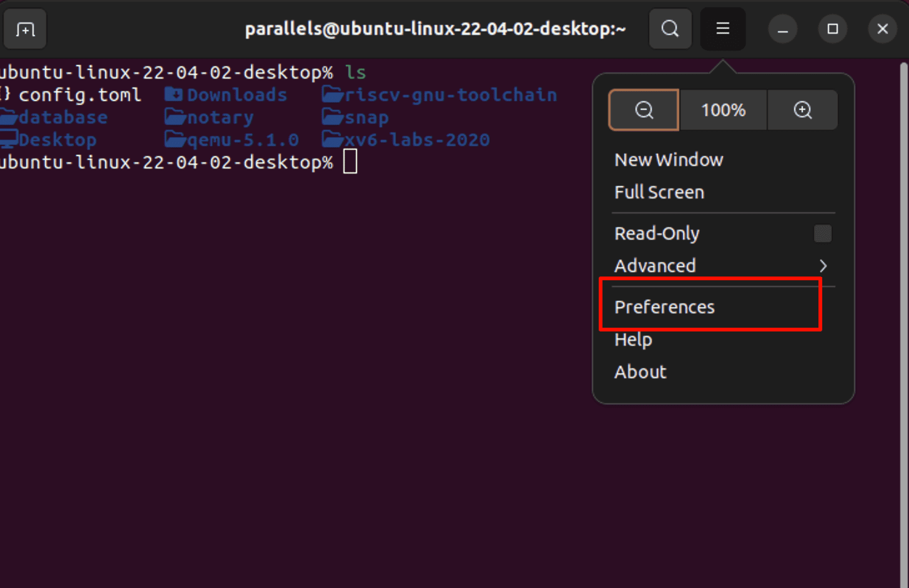Click the Read-Only label

657,233
